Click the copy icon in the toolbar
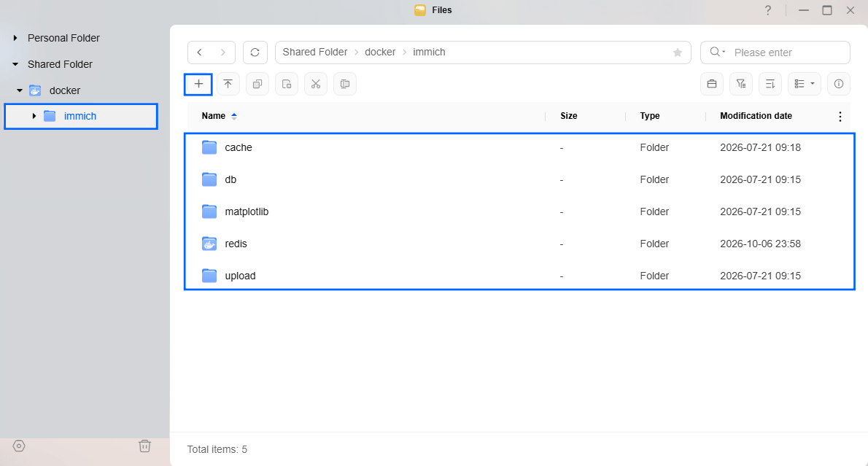868x466 pixels. pos(257,84)
